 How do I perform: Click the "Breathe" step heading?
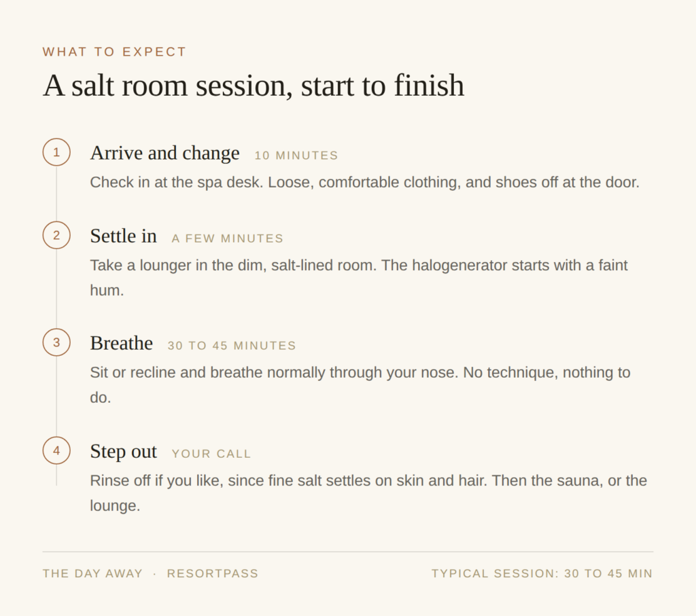click(121, 343)
